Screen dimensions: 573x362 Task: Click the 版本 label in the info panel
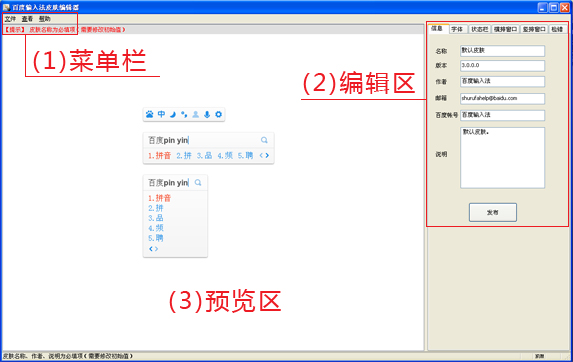441,66
